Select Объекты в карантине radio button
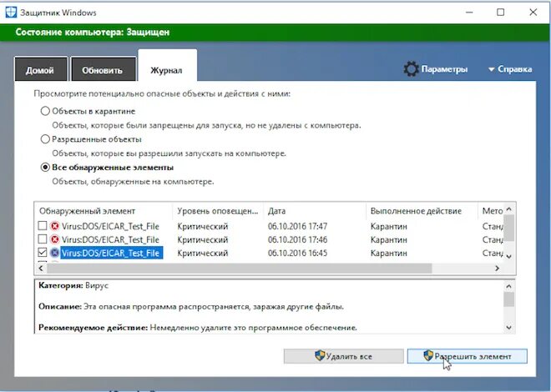The image size is (551, 392). (x=45, y=111)
